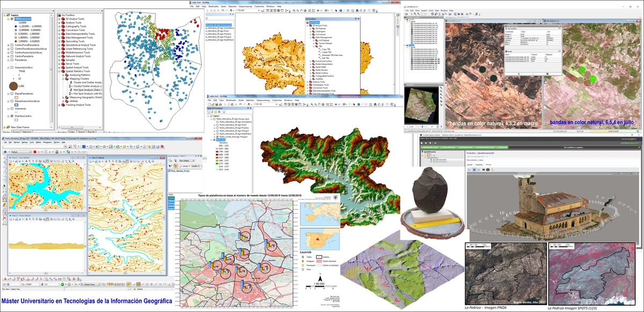Switch to the Catalog tab on the right

click(x=397, y=20)
